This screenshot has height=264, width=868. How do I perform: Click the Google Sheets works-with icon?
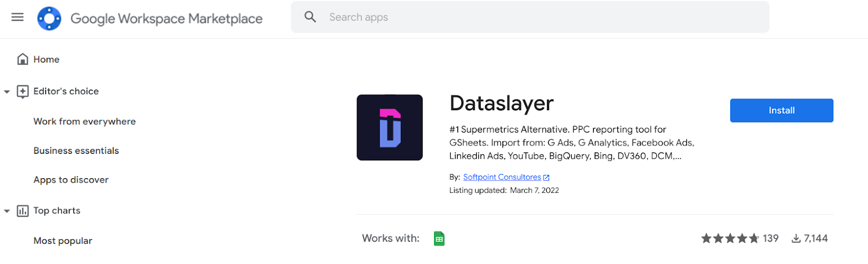[439, 238]
